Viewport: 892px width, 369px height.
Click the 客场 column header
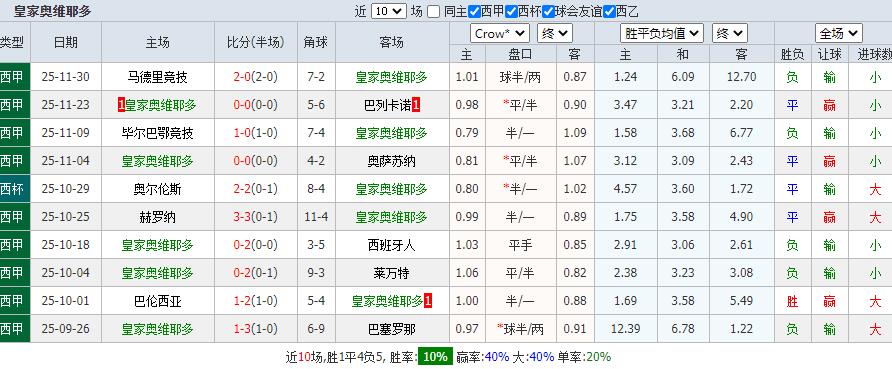click(x=391, y=42)
